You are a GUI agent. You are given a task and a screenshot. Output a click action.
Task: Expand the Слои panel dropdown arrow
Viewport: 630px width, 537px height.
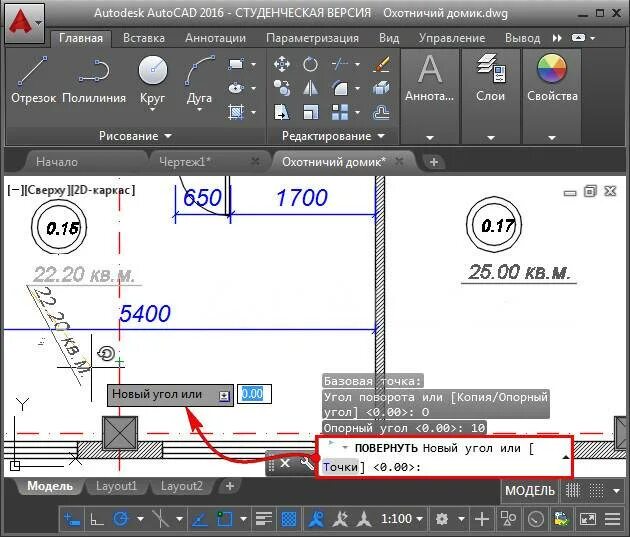[x=491, y=138]
